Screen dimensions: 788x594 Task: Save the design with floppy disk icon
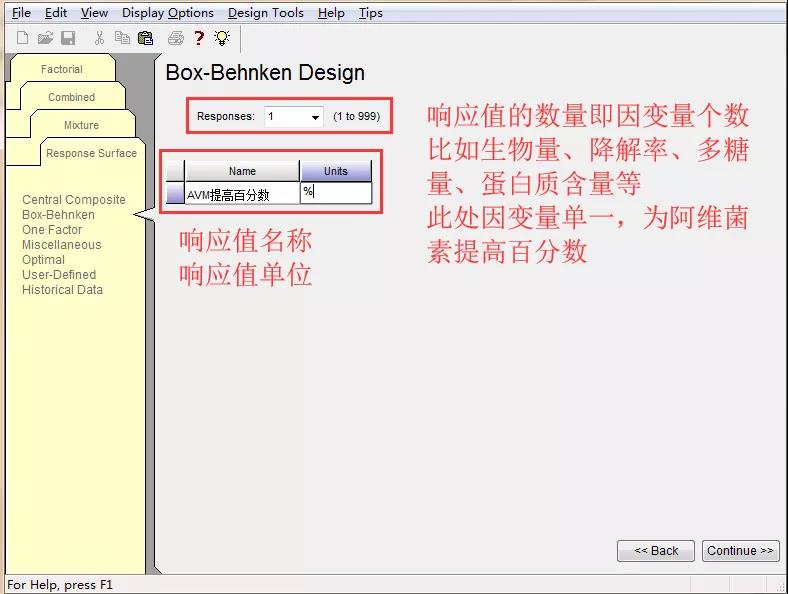pyautogui.click(x=68, y=38)
